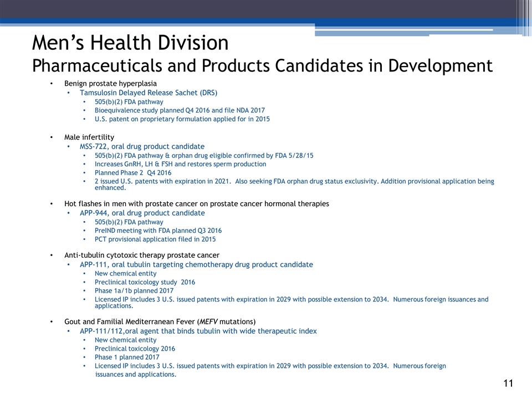This screenshot has width=532, height=399.
Task: Click the "Men's Health Division" slide title
Action: coord(130,43)
